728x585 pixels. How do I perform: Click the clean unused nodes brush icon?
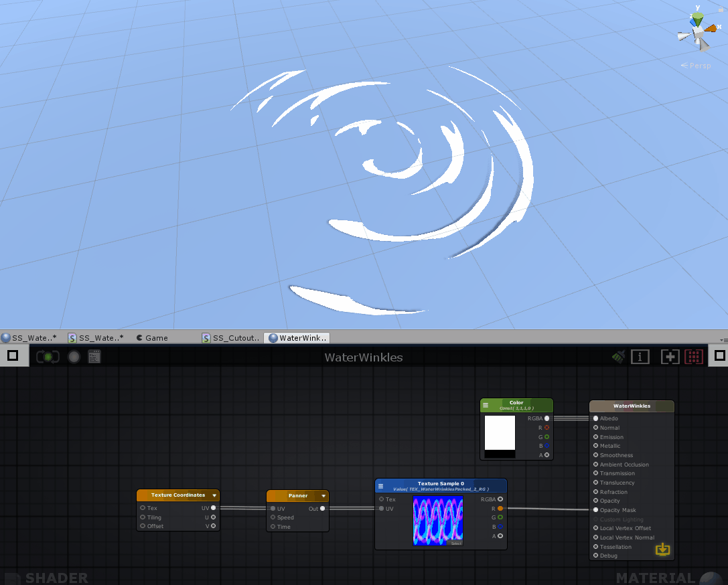(618, 357)
